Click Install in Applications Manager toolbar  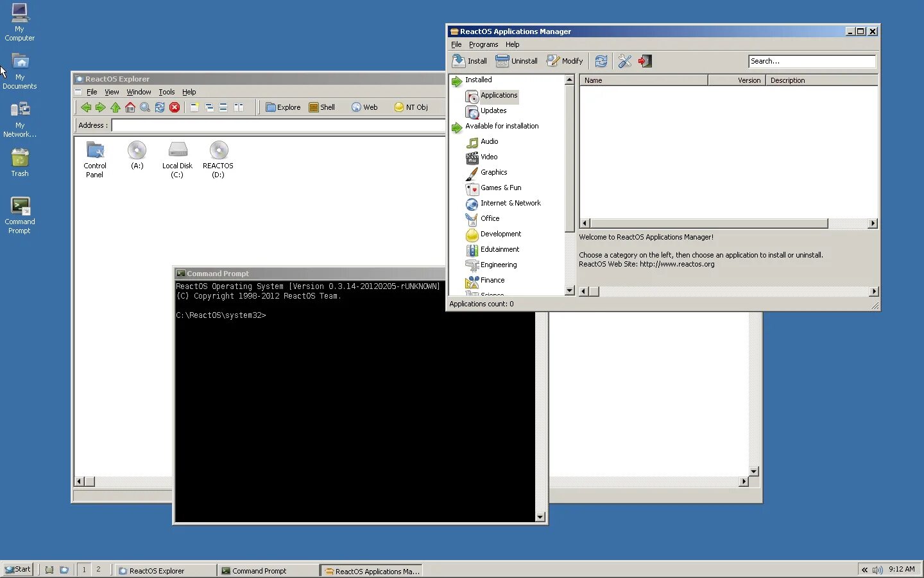point(470,61)
